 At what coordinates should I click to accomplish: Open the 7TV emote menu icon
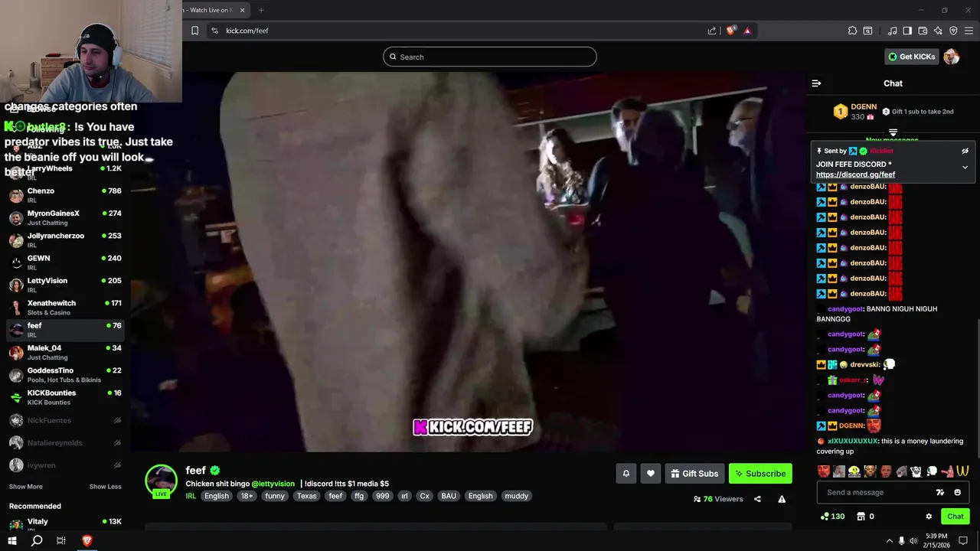940,493
